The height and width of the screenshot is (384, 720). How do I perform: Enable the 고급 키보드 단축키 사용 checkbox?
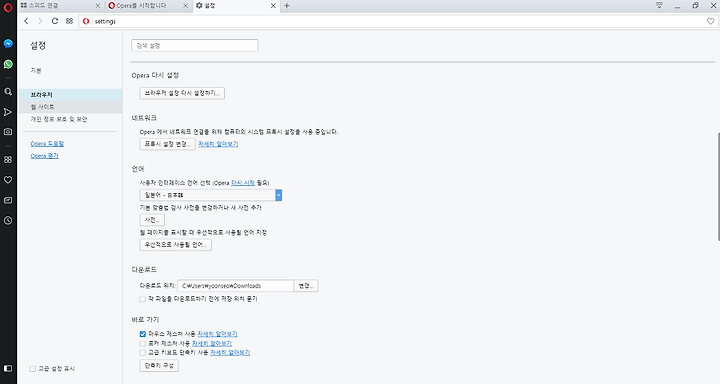tap(143, 353)
